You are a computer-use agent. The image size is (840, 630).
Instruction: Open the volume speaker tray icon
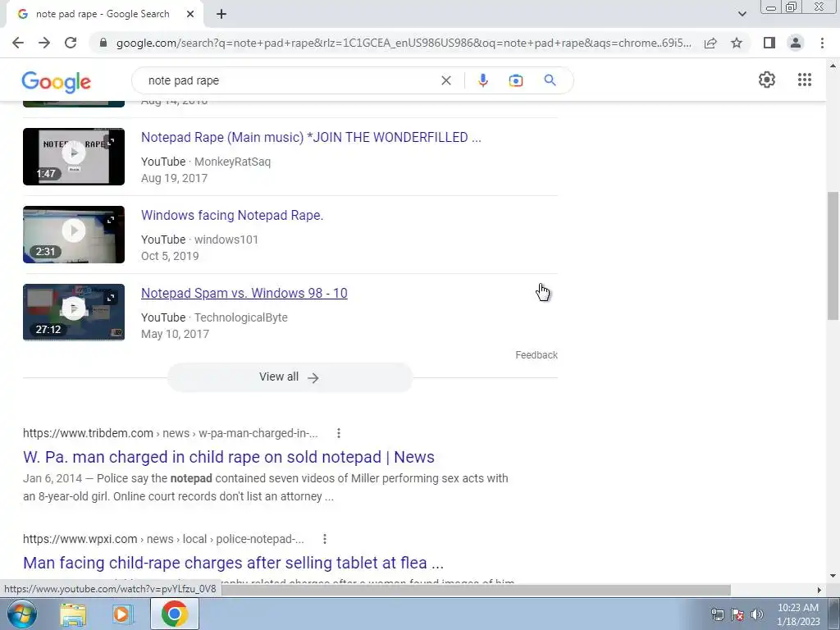coord(756,614)
